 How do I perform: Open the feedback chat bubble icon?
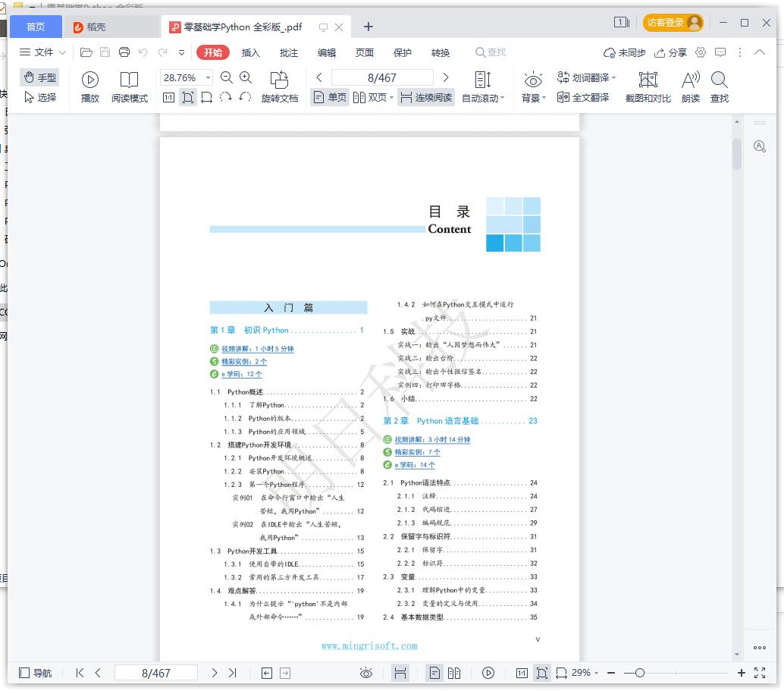[x=720, y=52]
